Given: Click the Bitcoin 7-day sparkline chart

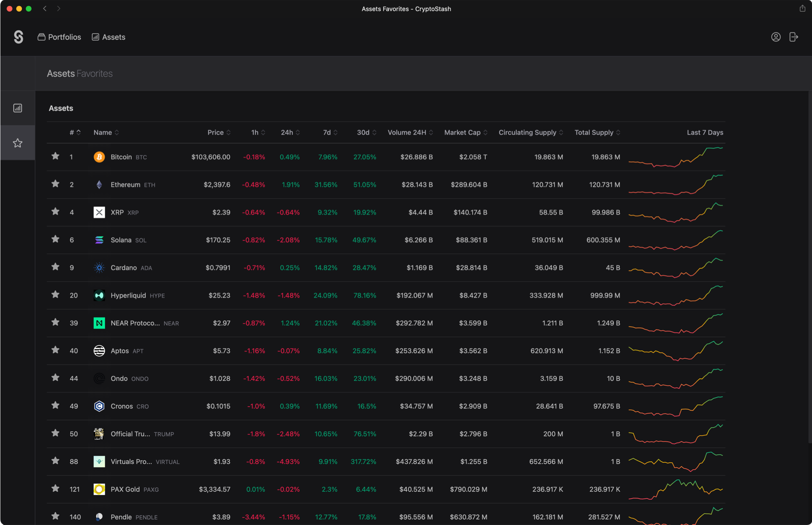Looking at the screenshot, I should [676, 157].
